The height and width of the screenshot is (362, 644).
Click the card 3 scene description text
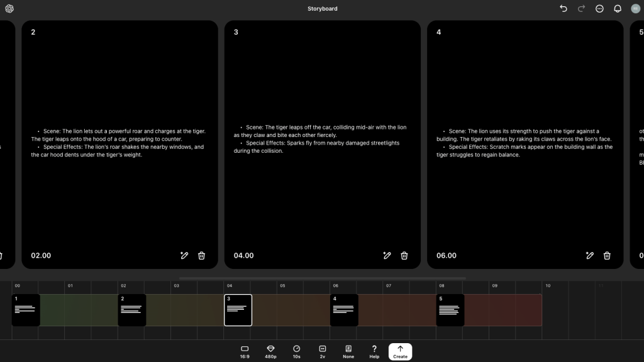pos(320,139)
